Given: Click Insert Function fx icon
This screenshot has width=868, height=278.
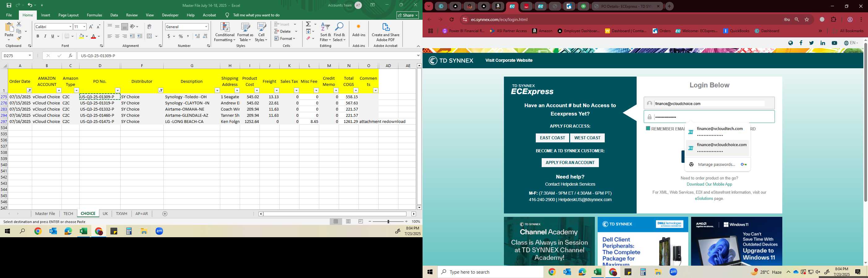Looking at the screenshot, I should [71, 56].
